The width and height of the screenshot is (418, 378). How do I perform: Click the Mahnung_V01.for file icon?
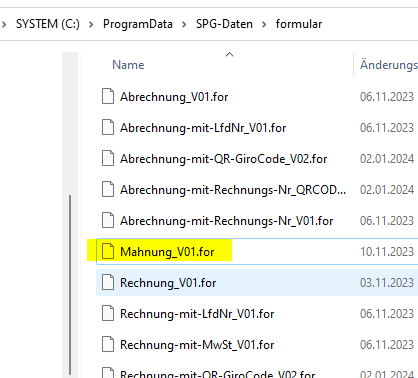[x=108, y=251]
